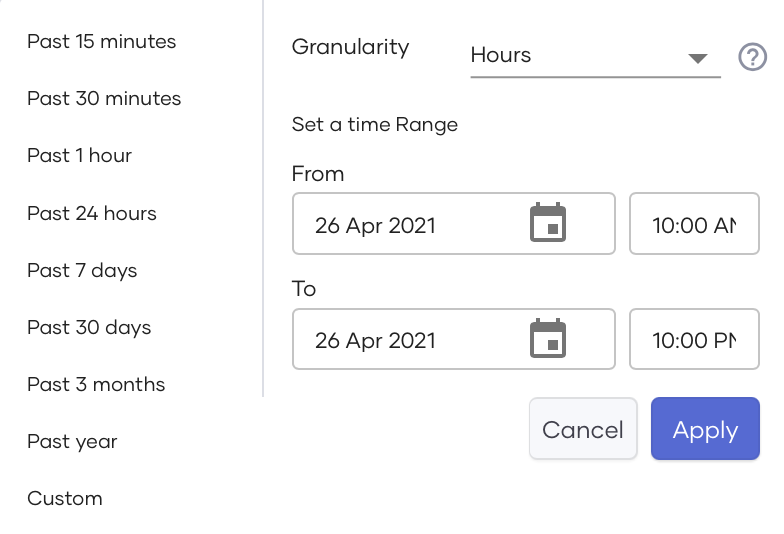Select Past 3 months range
Screen dimensions: 784x534
click(96, 385)
